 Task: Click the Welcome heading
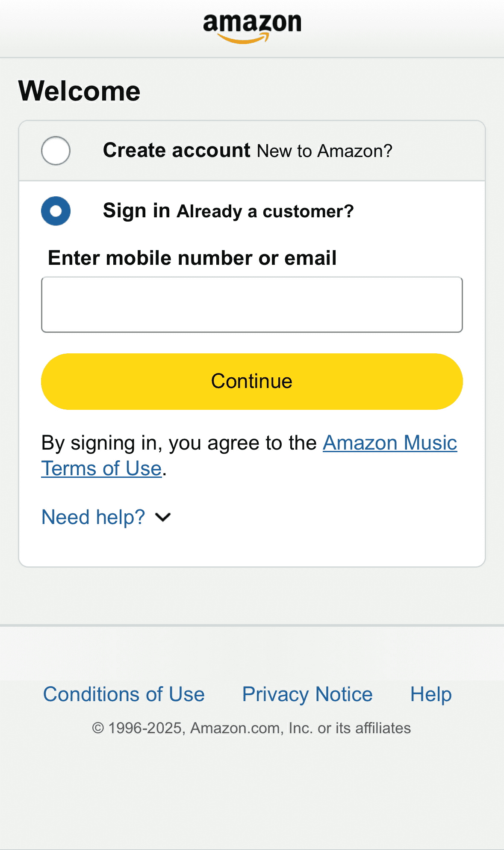click(79, 91)
